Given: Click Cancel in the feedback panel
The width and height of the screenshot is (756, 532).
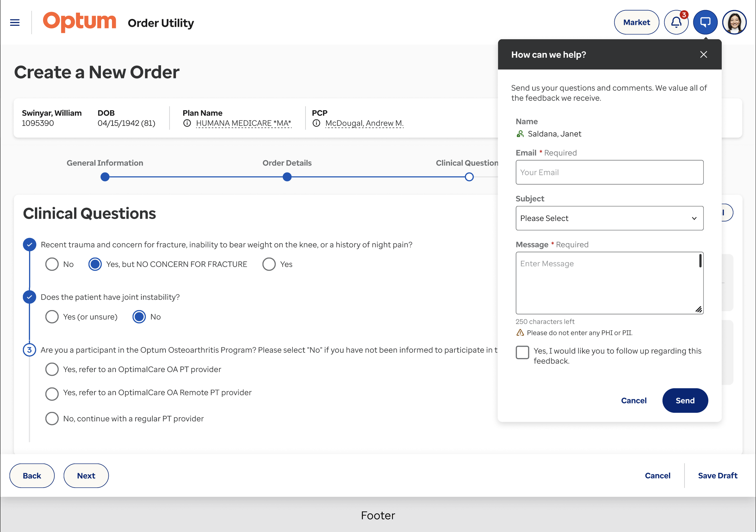Looking at the screenshot, I should point(634,400).
